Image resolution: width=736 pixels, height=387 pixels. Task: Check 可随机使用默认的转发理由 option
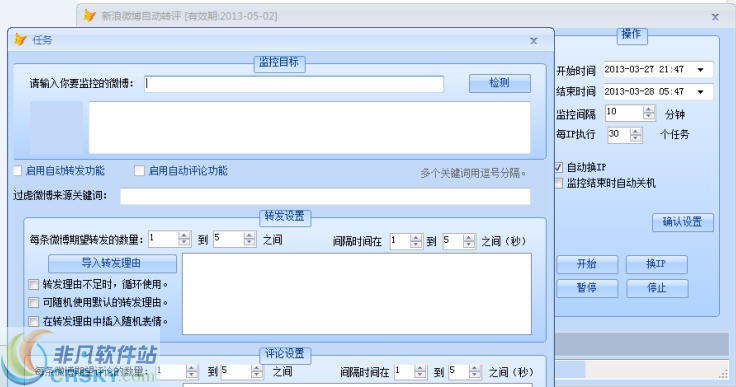click(33, 302)
